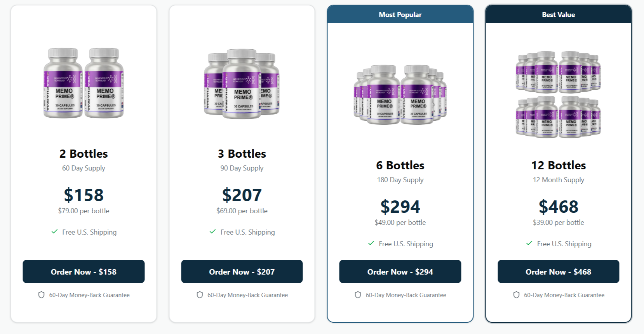Click Order Now - $158
Image resolution: width=644 pixels, height=334 pixels.
point(84,271)
